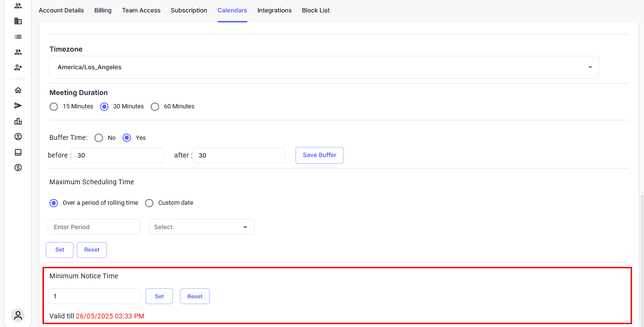Select the Custom date radio option
Screen dimensions: 644x327
pyautogui.click(x=149, y=203)
